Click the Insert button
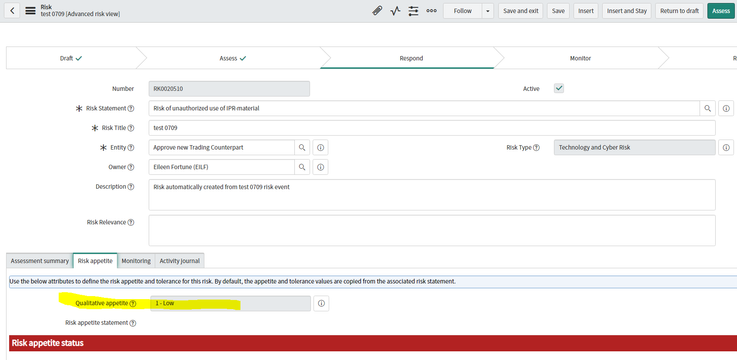 [586, 11]
